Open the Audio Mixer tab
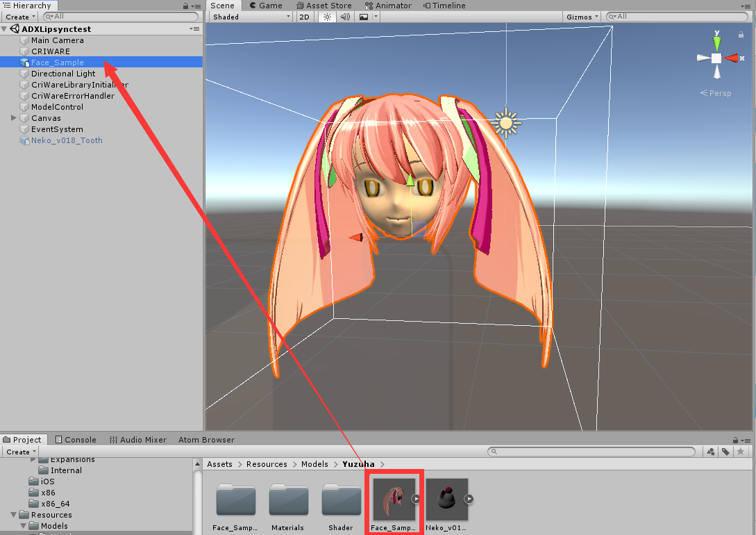The image size is (756, 535). click(138, 440)
